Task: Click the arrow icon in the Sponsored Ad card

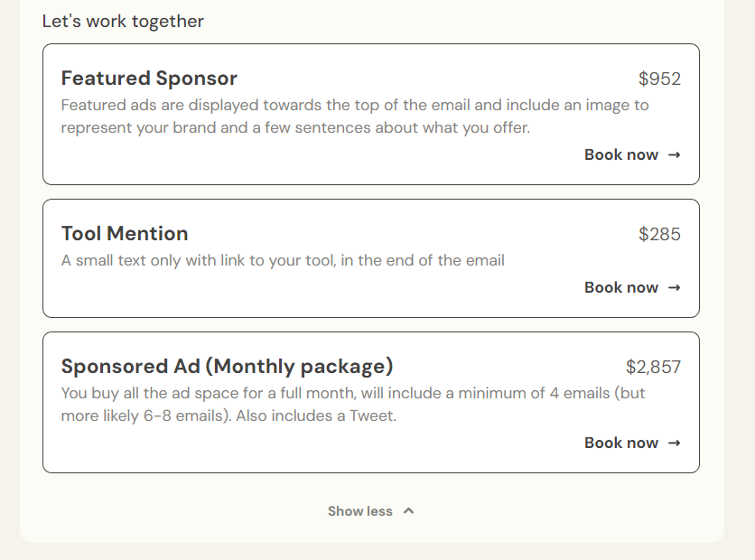Action: pos(674,443)
